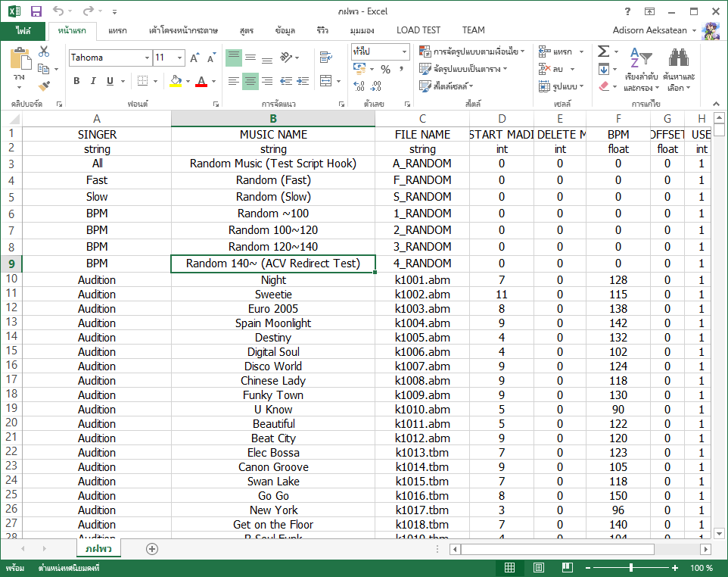728x577 pixels.
Task: Click the Increase Font Size icon
Action: click(194, 58)
